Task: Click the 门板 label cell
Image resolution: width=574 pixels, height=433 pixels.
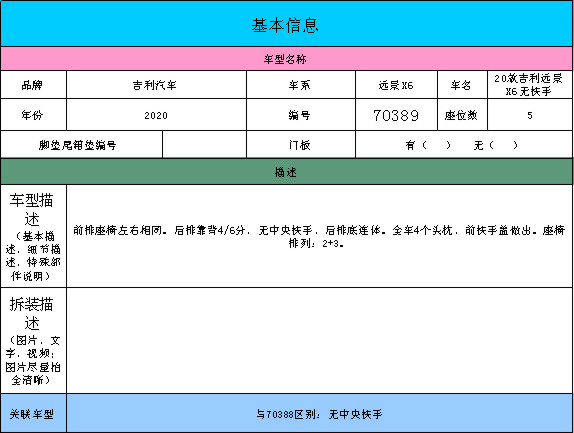Action: pos(301,145)
